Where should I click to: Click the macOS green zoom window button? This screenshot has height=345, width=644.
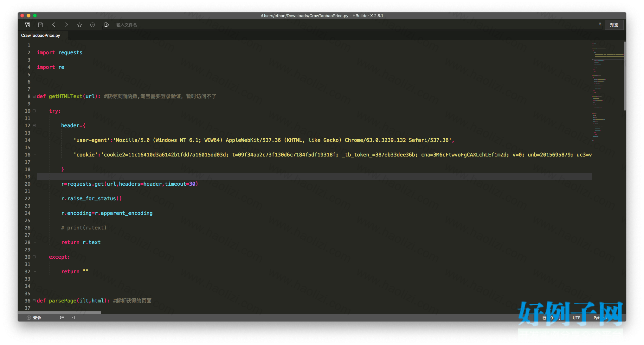35,16
